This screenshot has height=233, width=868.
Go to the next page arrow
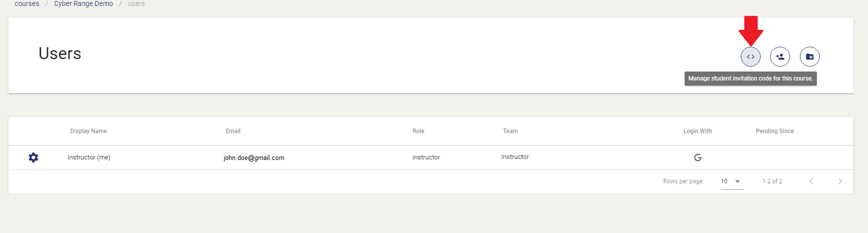(x=840, y=181)
